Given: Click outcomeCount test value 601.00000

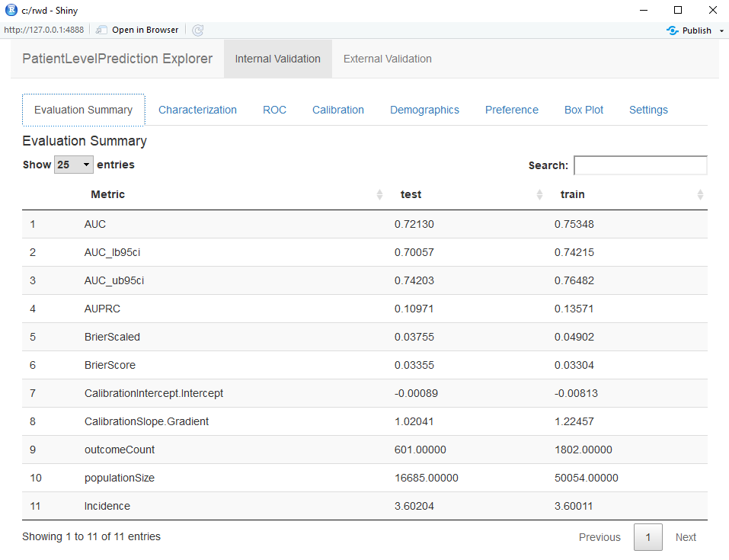Looking at the screenshot, I should (x=420, y=450).
